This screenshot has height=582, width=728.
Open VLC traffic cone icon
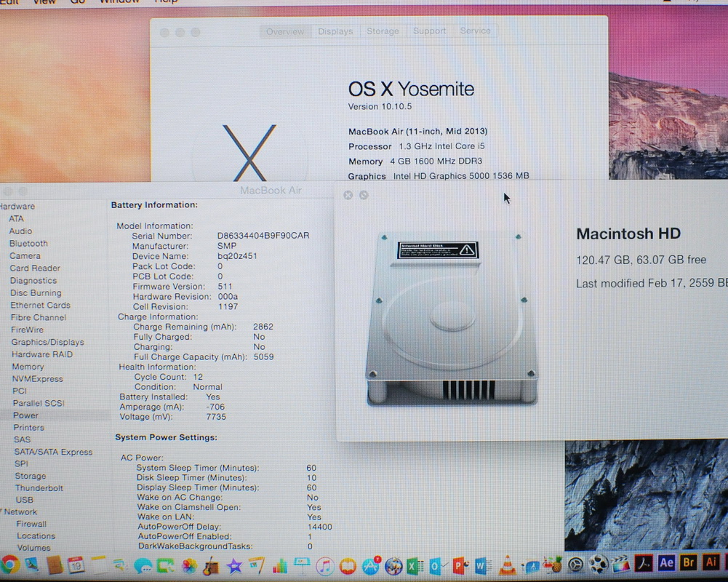pos(506,565)
